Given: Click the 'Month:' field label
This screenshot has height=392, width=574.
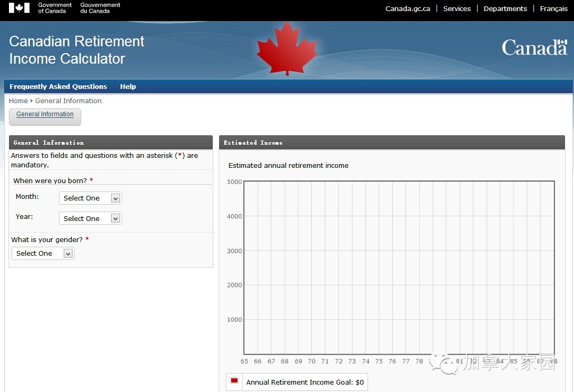Looking at the screenshot, I should (27, 196).
